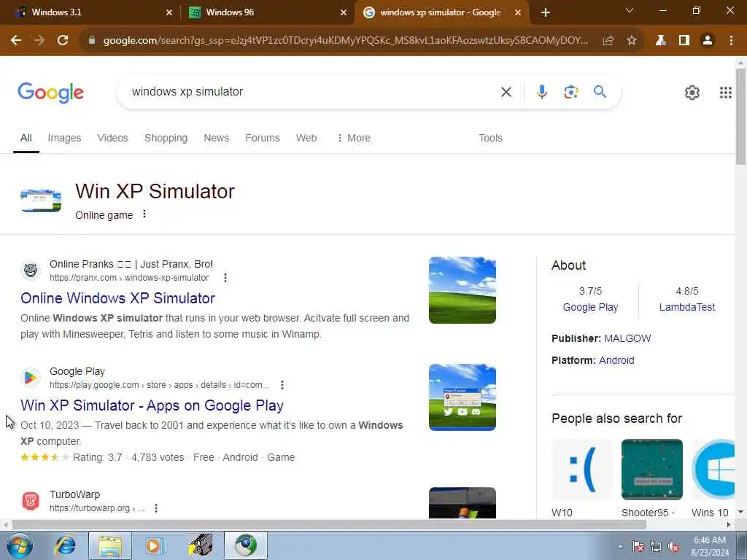The height and width of the screenshot is (560, 747).
Task: Open the network status tray icon
Action: [x=656, y=547]
